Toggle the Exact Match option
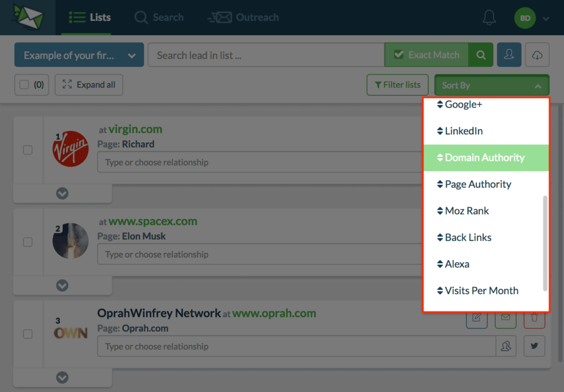 coord(426,55)
